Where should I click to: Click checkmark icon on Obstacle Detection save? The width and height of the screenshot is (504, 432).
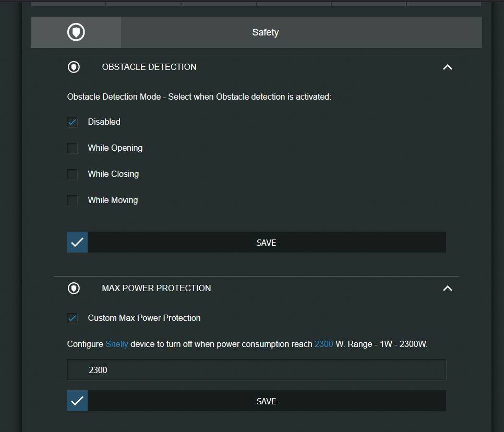pyautogui.click(x=77, y=242)
